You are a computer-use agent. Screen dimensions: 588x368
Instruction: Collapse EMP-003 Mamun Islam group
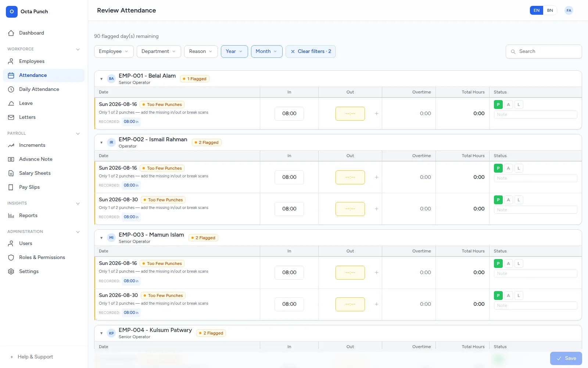[x=101, y=238]
